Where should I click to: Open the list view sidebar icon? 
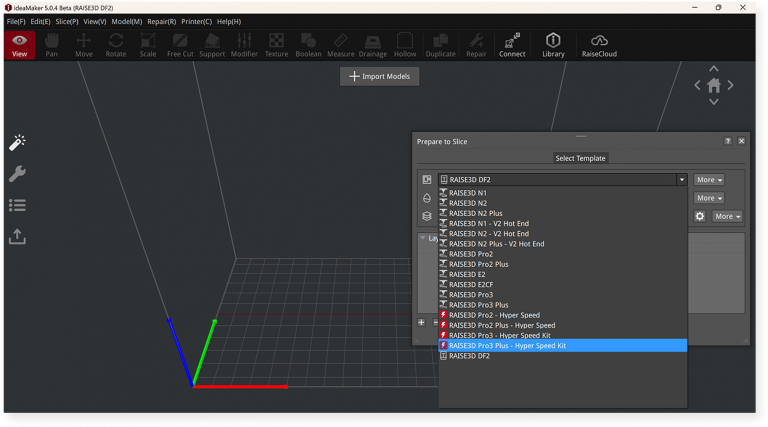coord(17,205)
